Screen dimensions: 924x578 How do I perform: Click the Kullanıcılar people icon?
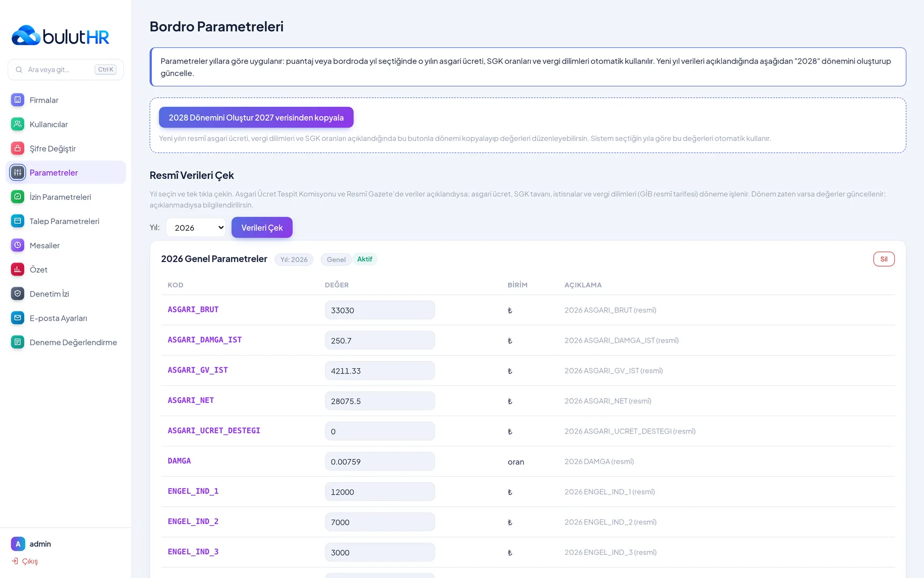tap(17, 124)
